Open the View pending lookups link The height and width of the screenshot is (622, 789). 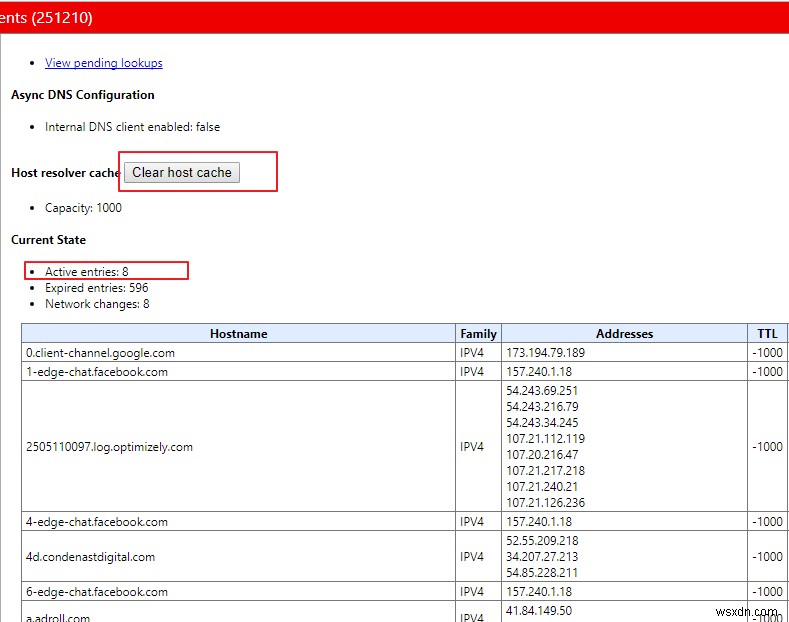click(x=104, y=63)
